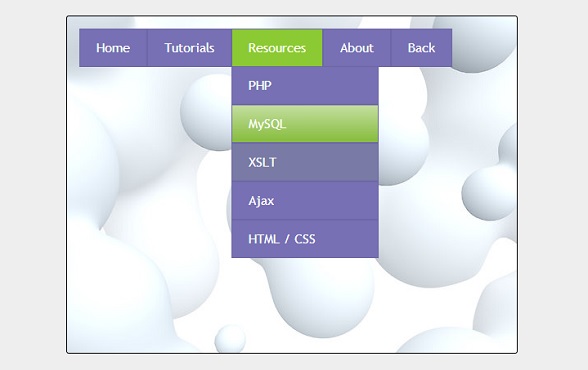The height and width of the screenshot is (370, 588).
Task: Click the Home text label
Action: [113, 48]
